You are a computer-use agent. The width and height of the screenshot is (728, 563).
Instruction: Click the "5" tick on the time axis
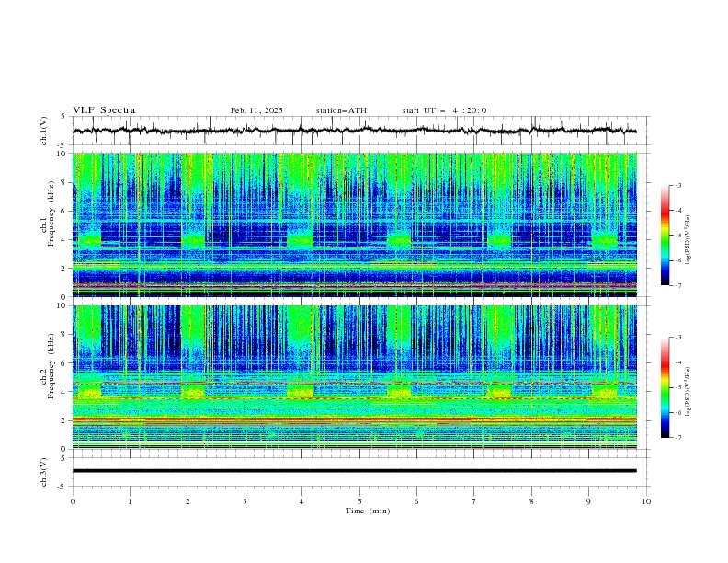[359, 501]
